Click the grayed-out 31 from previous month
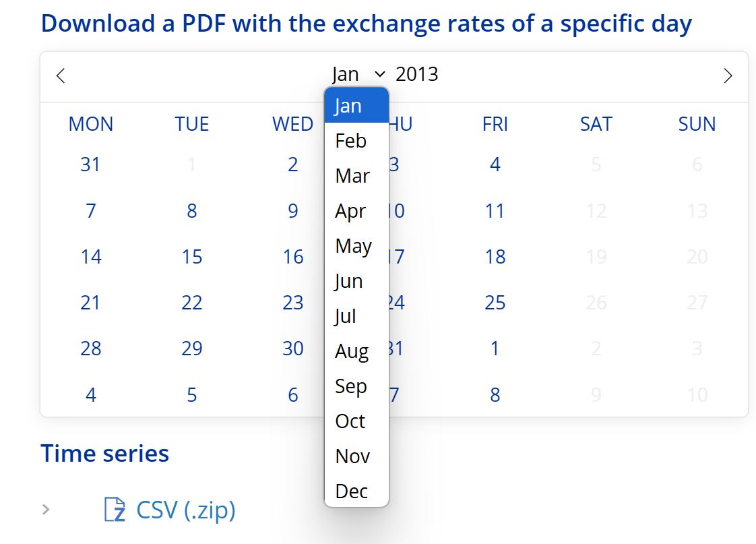 (91, 164)
